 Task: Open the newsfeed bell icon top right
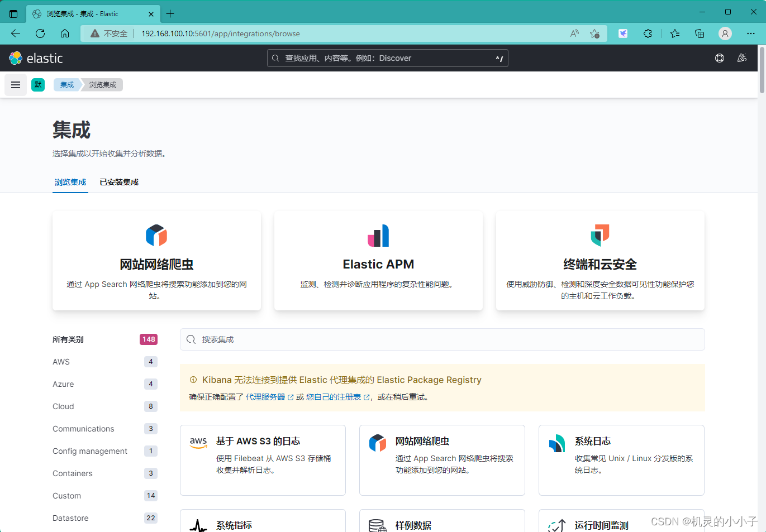[742, 57]
